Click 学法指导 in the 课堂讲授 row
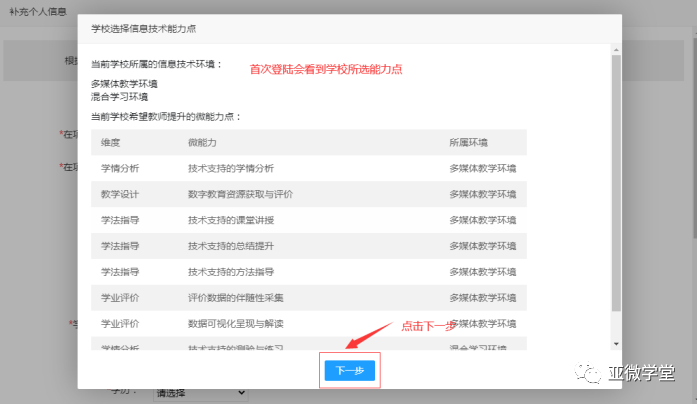This screenshot has width=698, height=404. [120, 220]
